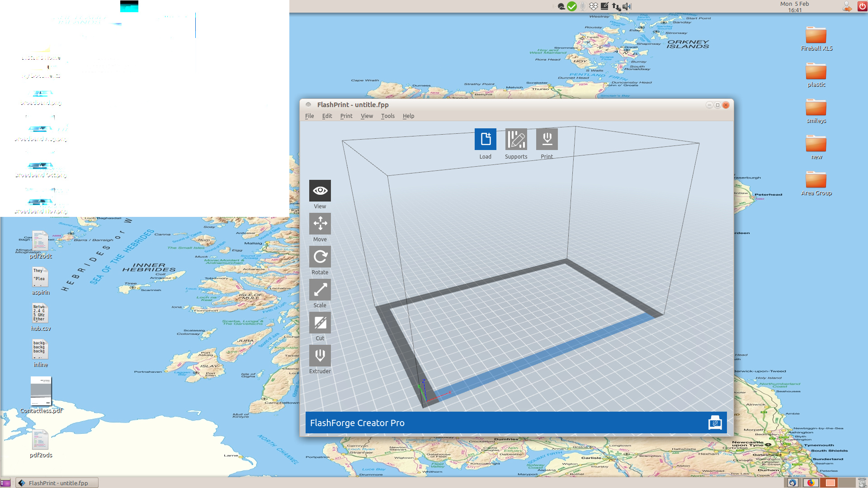
Task: Select the Extruder tool
Action: point(320,356)
